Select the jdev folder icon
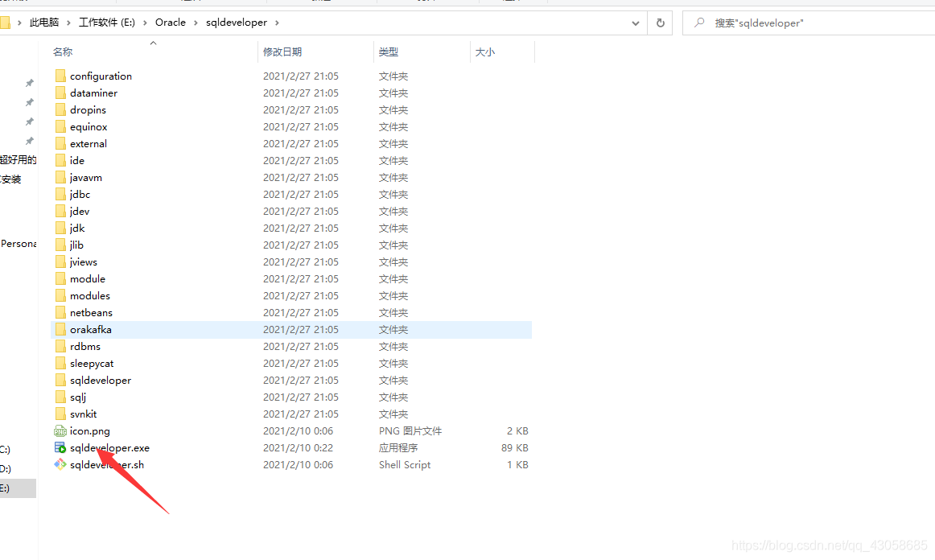 pyautogui.click(x=60, y=211)
